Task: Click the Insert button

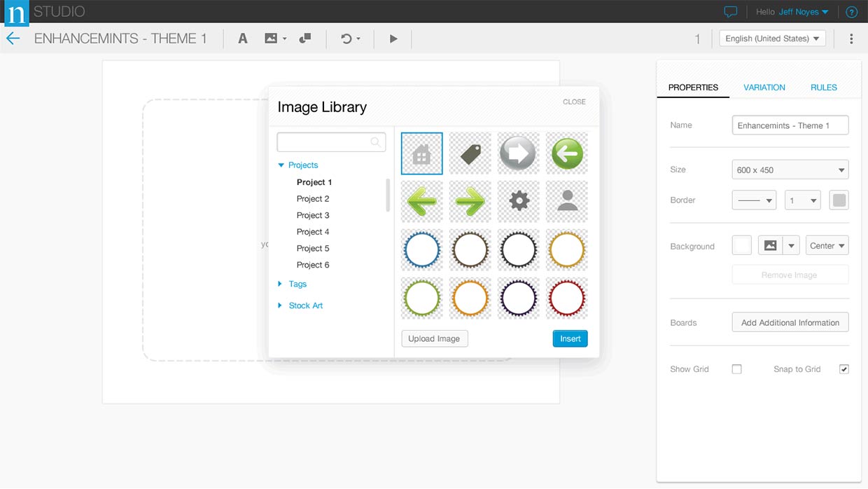Action: click(x=570, y=338)
